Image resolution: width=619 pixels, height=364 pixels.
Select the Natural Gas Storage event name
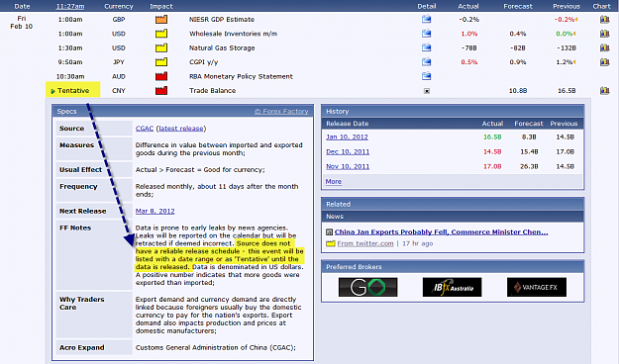click(222, 47)
